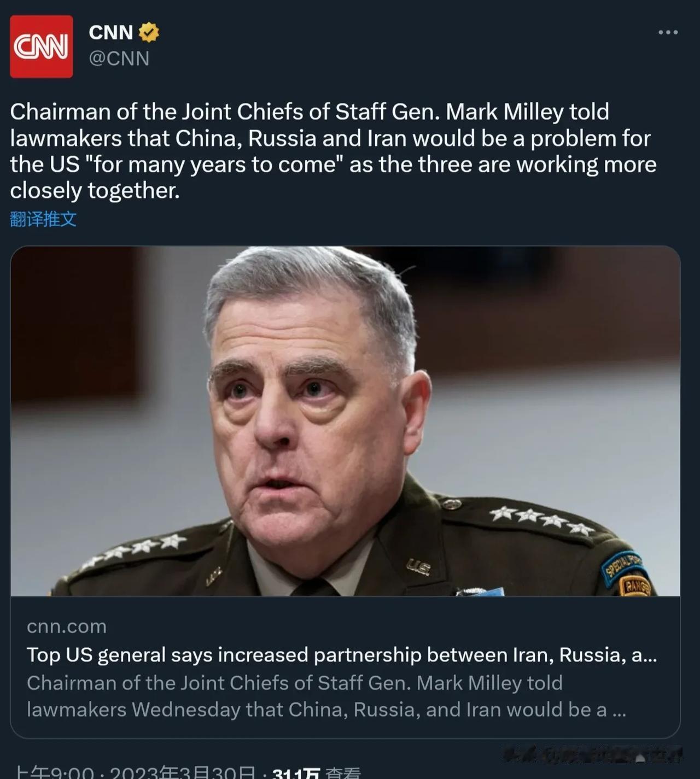
Task: Click the cnn.com domain label in card
Action: [67, 626]
